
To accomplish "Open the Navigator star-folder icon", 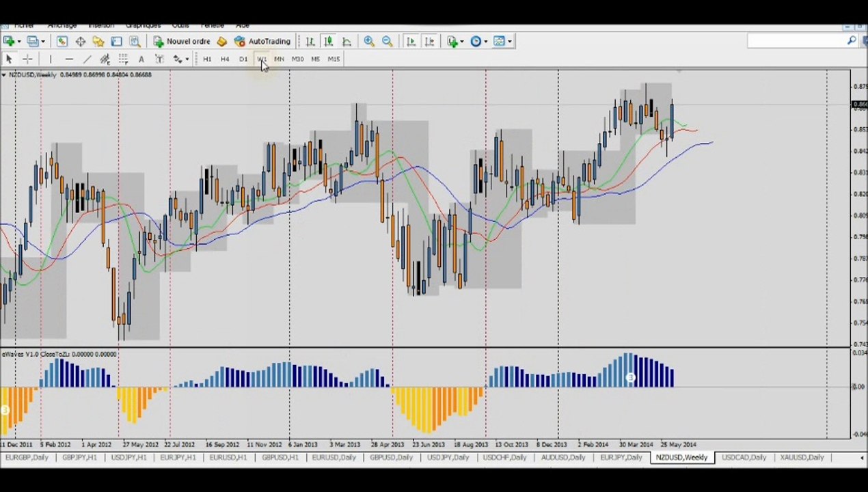I will (x=98, y=42).
